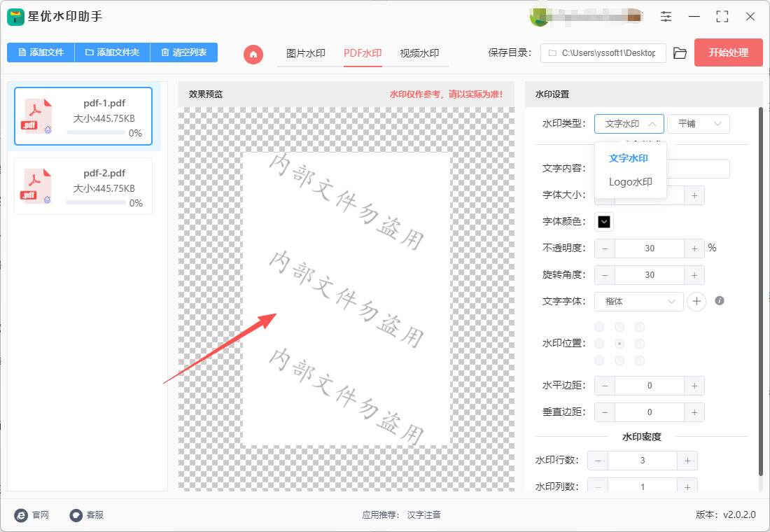Image resolution: width=770 pixels, height=532 pixels.
Task: Switch to PDF水印 tab
Action: click(x=363, y=53)
